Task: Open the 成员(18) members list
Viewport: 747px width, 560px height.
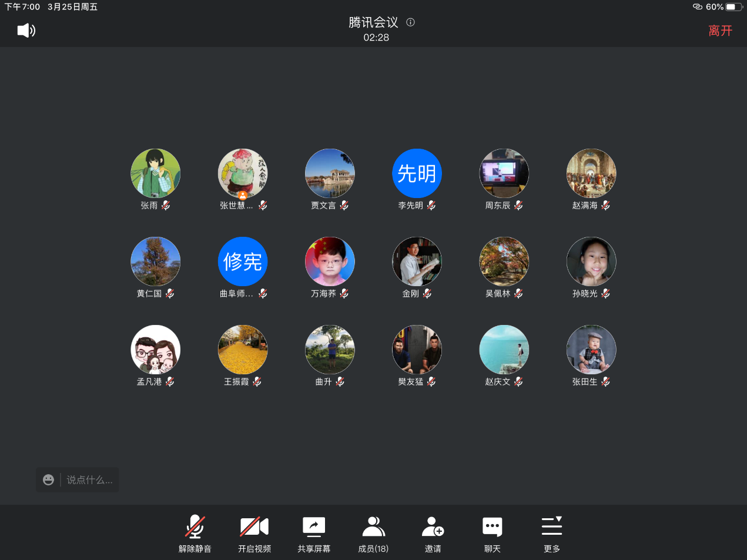Action: pos(373,534)
